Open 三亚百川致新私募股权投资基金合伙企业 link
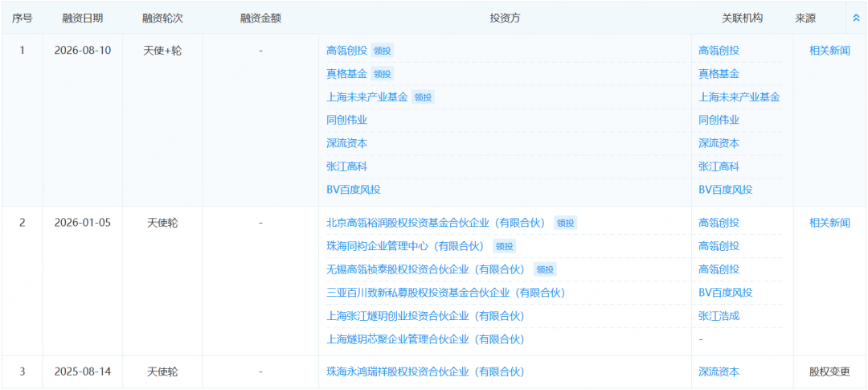868x390 pixels. (446, 293)
